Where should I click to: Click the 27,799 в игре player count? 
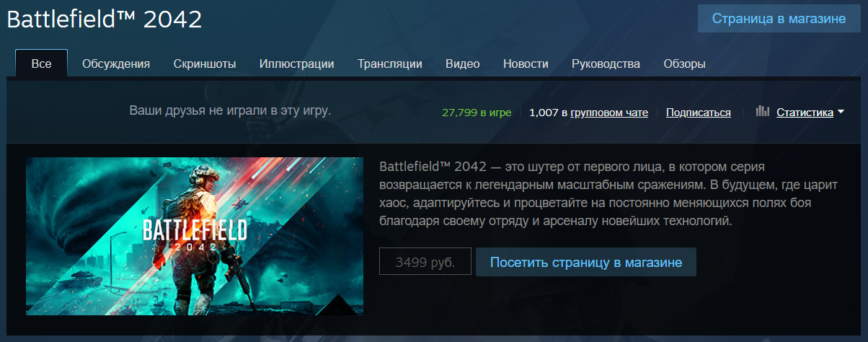477,113
